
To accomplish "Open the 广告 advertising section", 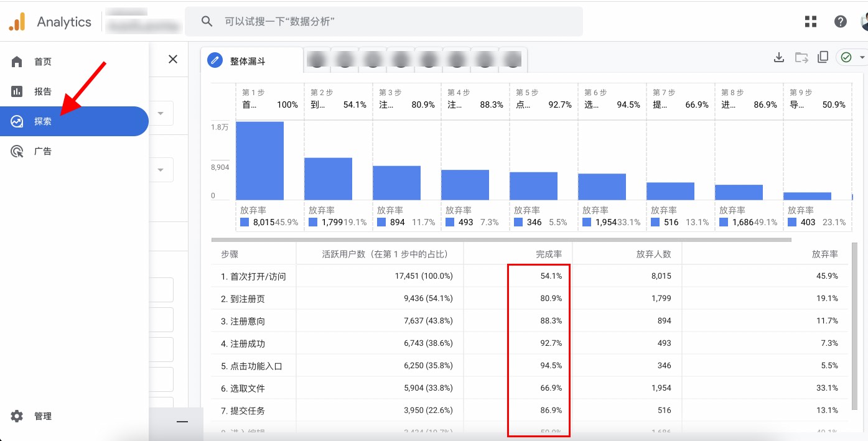I will (42, 151).
